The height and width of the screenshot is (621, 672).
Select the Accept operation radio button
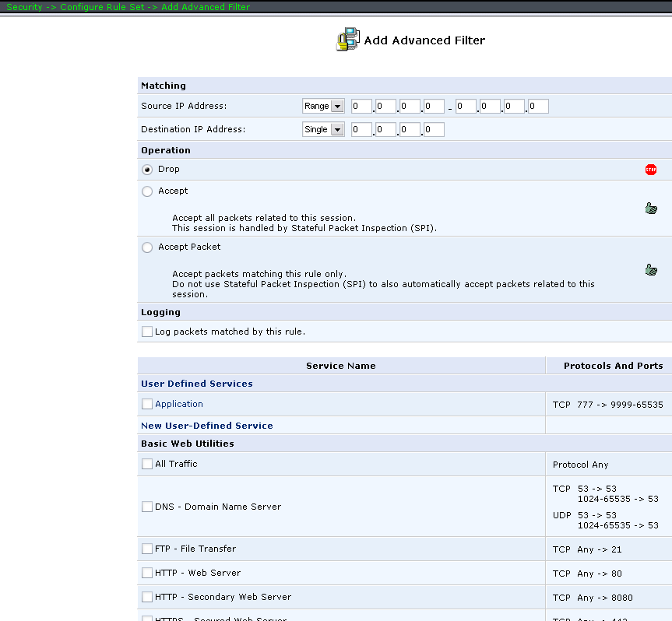tap(147, 191)
